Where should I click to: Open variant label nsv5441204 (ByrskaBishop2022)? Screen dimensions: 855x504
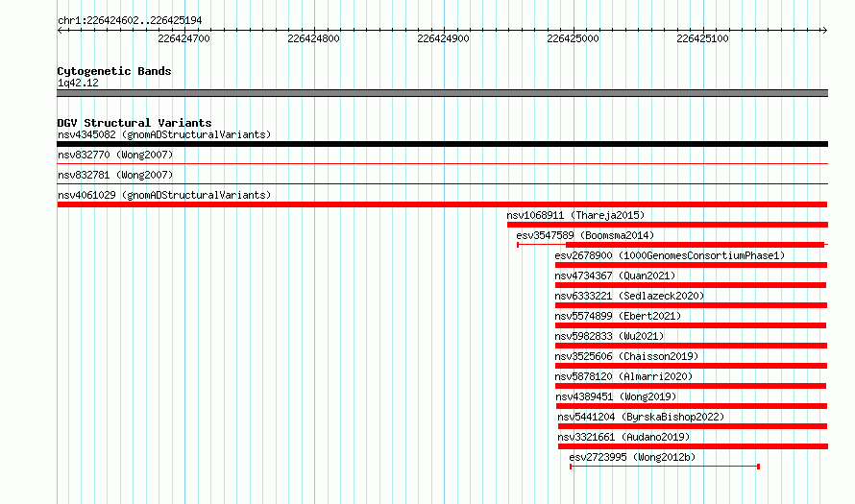(x=641, y=417)
